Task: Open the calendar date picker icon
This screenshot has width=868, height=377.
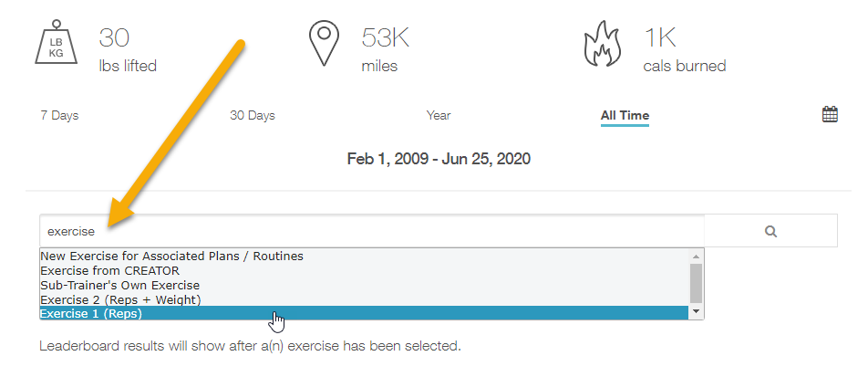Action: [x=830, y=115]
